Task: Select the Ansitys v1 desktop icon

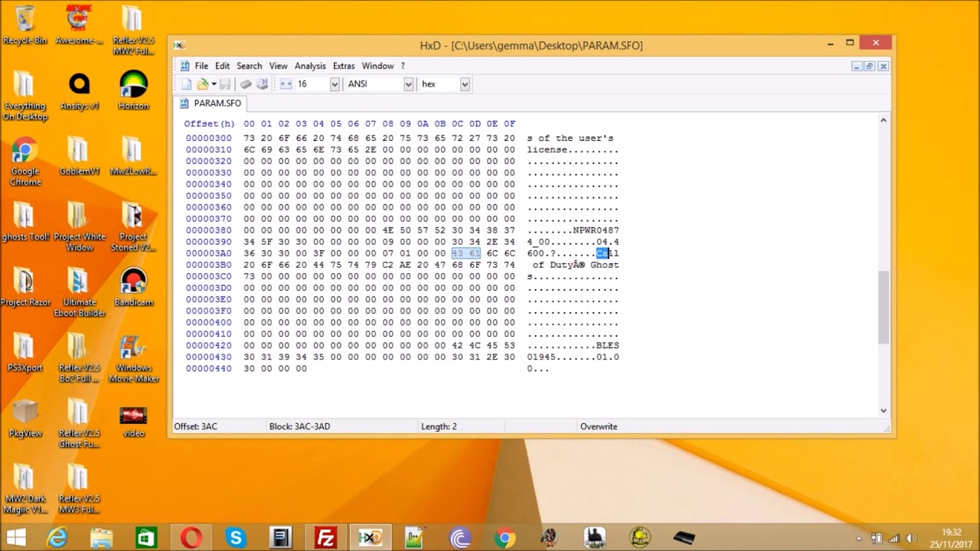Action: pos(79,91)
